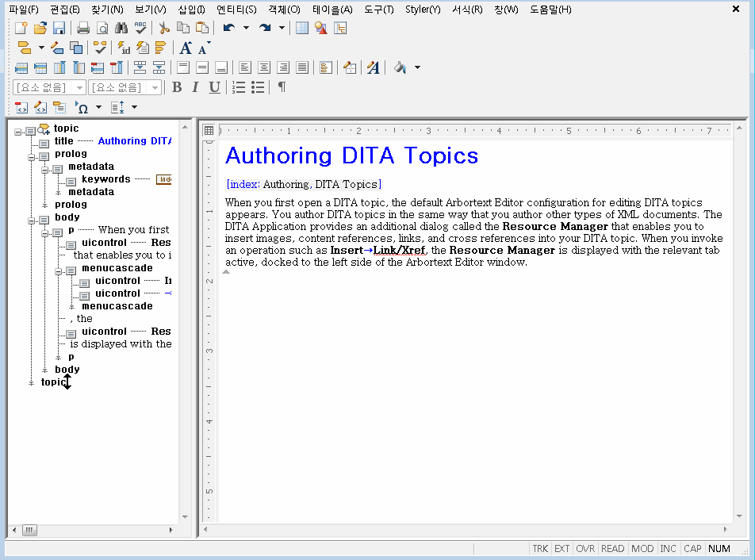
Task: Cut selection with the scissors icon
Action: 164,28
